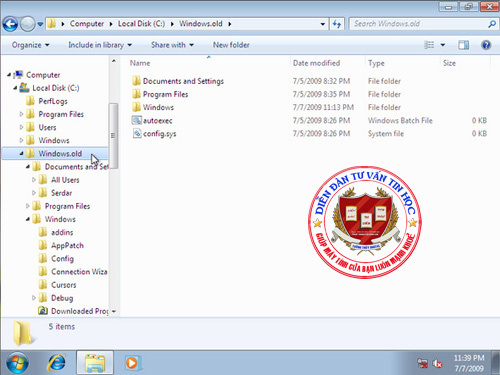The height and width of the screenshot is (375, 500).
Task: Expand the All Users folder
Action: (x=34, y=180)
